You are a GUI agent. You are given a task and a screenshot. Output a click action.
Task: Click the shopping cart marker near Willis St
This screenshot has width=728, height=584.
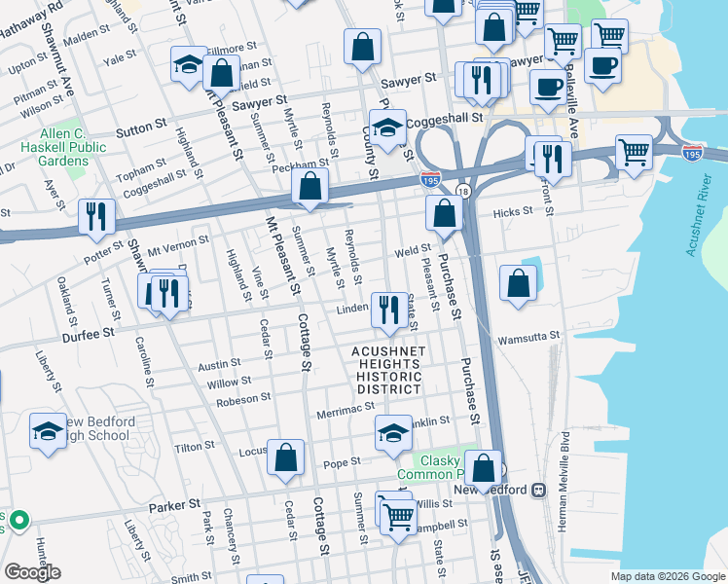click(x=398, y=519)
